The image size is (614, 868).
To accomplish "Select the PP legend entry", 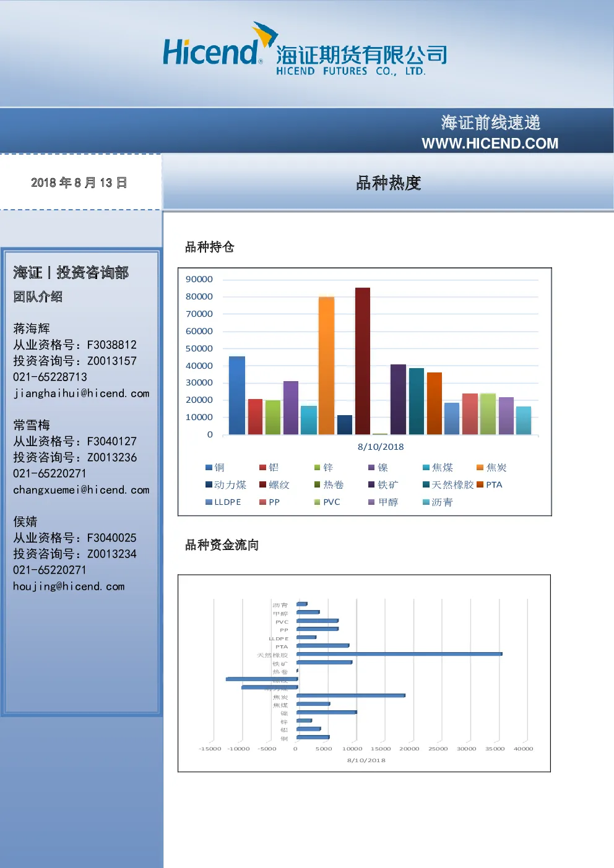I will [270, 502].
